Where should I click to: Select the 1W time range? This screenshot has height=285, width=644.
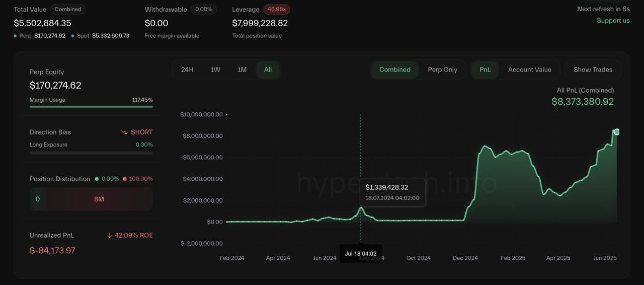pos(215,69)
